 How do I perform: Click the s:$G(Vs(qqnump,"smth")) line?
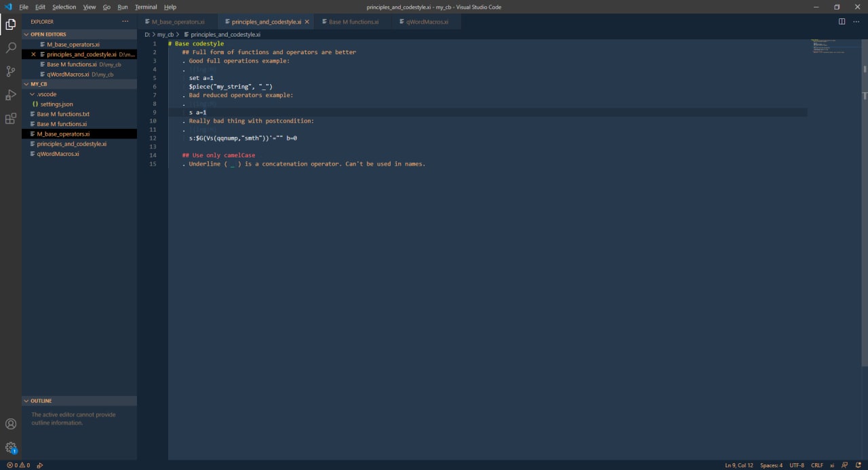tap(243, 138)
